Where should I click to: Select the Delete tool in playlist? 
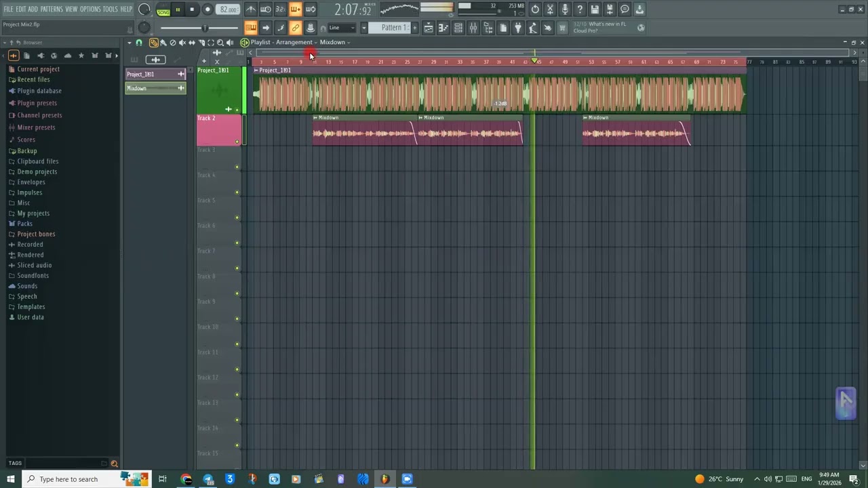(173, 43)
